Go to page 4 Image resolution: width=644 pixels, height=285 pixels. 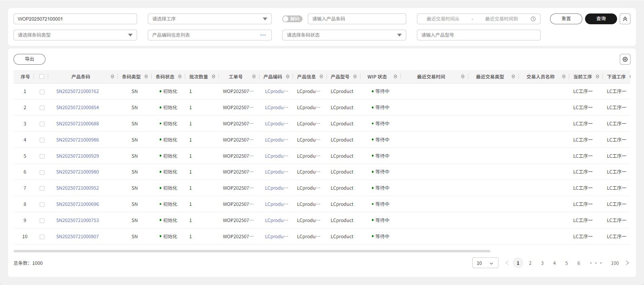tap(554, 263)
